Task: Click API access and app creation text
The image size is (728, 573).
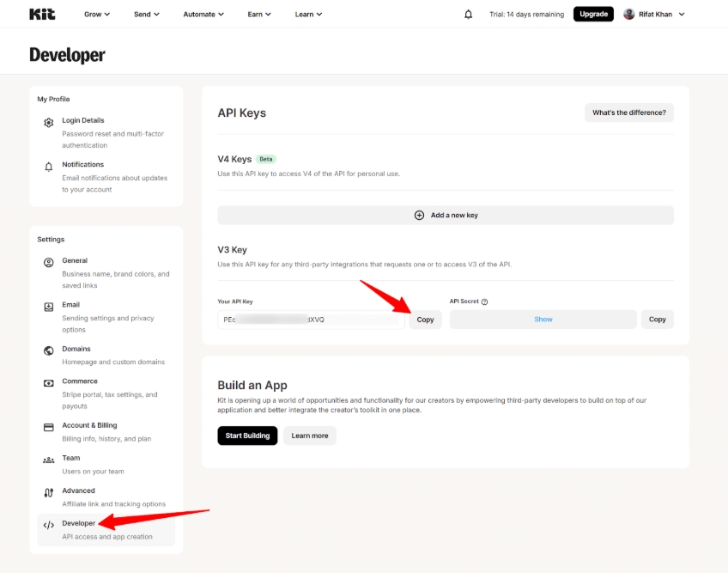Action: pyautogui.click(x=107, y=537)
